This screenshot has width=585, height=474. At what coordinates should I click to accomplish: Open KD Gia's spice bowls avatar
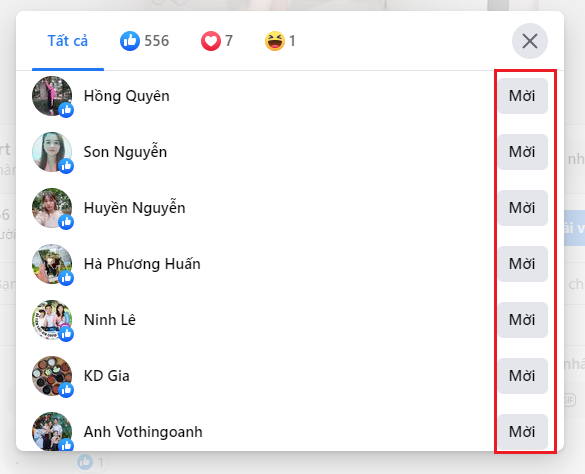[x=52, y=376]
